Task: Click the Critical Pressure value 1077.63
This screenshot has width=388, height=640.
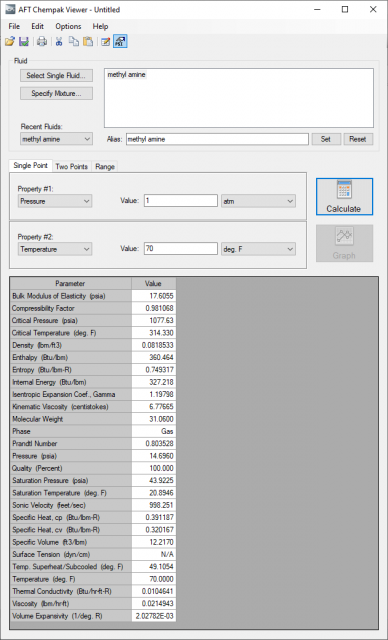Action: tap(153, 320)
